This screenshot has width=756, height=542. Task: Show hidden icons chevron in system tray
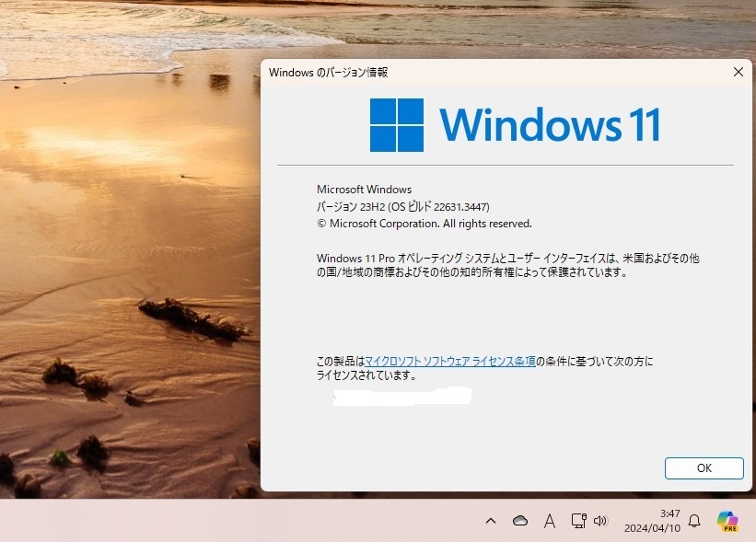tap(490, 521)
